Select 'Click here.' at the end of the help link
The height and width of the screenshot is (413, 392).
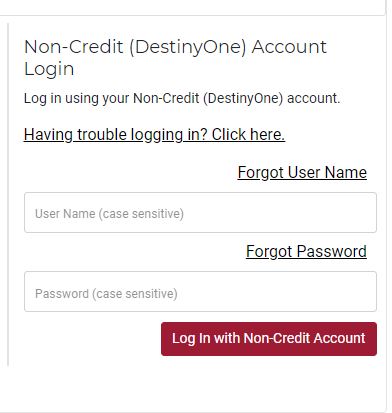click(248, 135)
